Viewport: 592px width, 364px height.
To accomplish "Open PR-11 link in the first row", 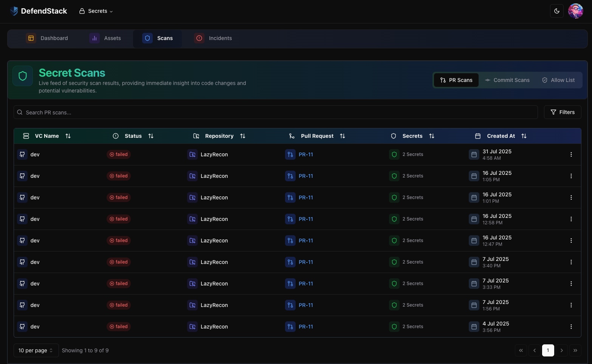I will [x=305, y=154].
